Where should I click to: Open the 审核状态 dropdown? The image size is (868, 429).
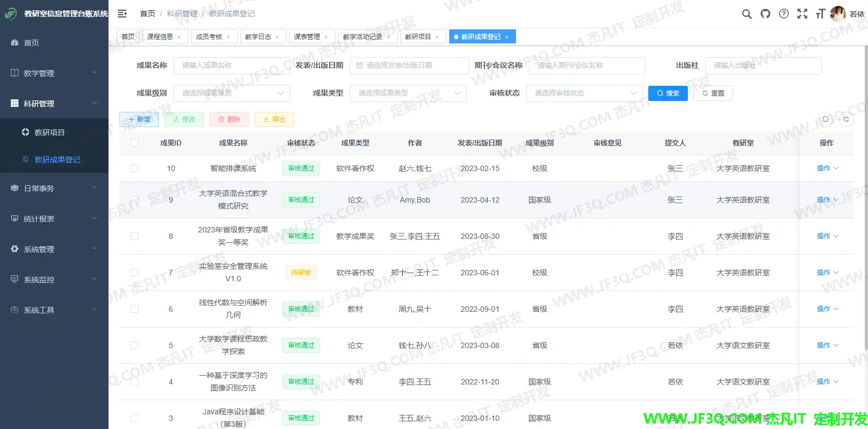584,93
